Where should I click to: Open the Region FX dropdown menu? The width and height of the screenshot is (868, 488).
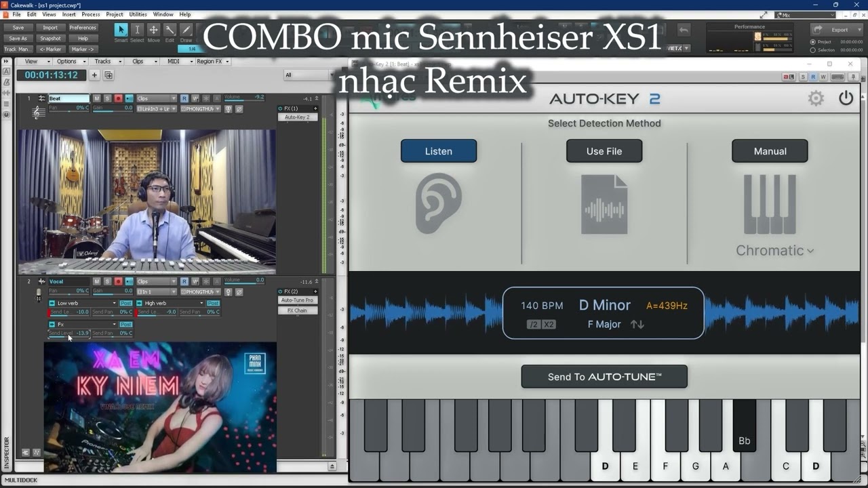213,61
